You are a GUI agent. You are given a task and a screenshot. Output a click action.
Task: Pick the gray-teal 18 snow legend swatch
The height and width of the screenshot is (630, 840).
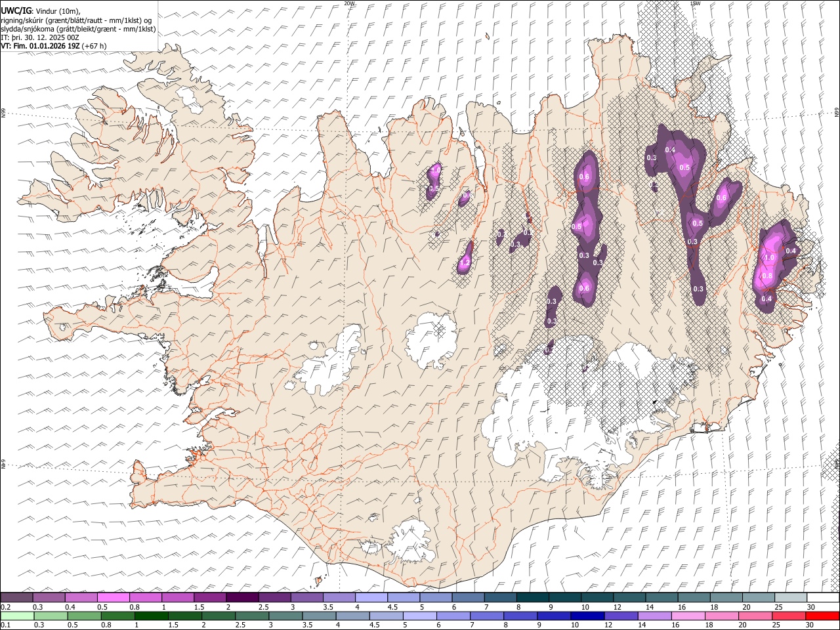coord(726,597)
